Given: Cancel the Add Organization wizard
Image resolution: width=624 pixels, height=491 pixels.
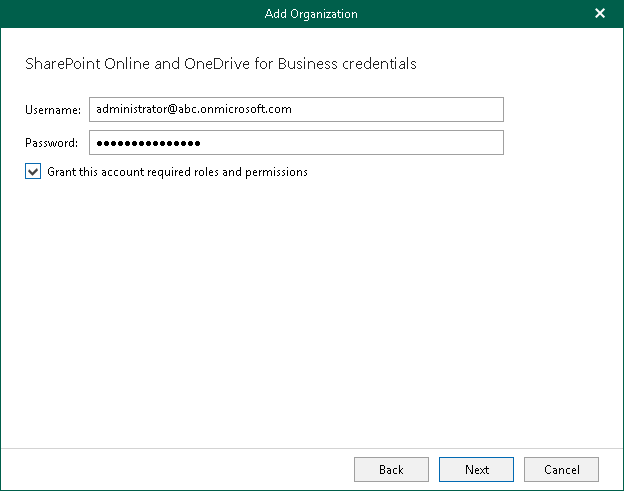Looking at the screenshot, I should tap(561, 470).
